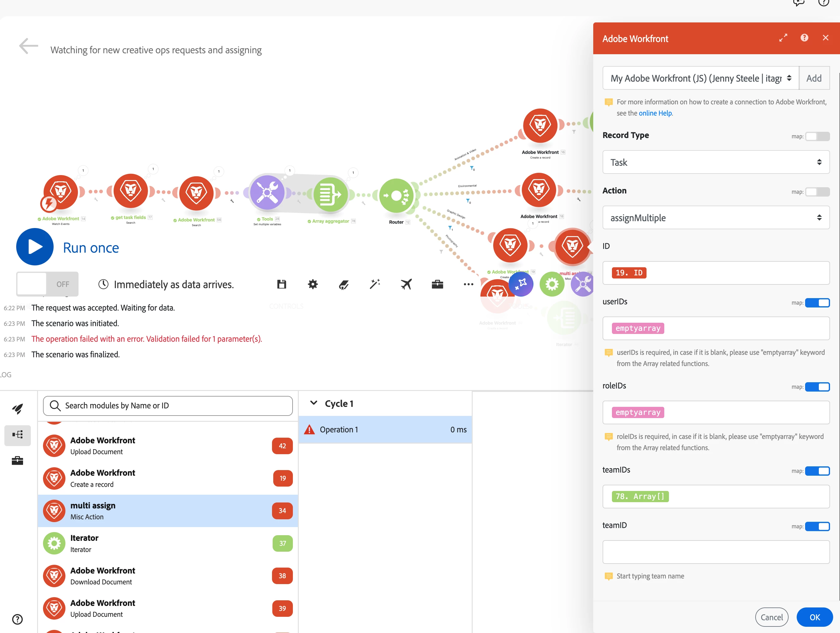
Task: Click the back arrow next to scenario title
Action: coord(28,46)
